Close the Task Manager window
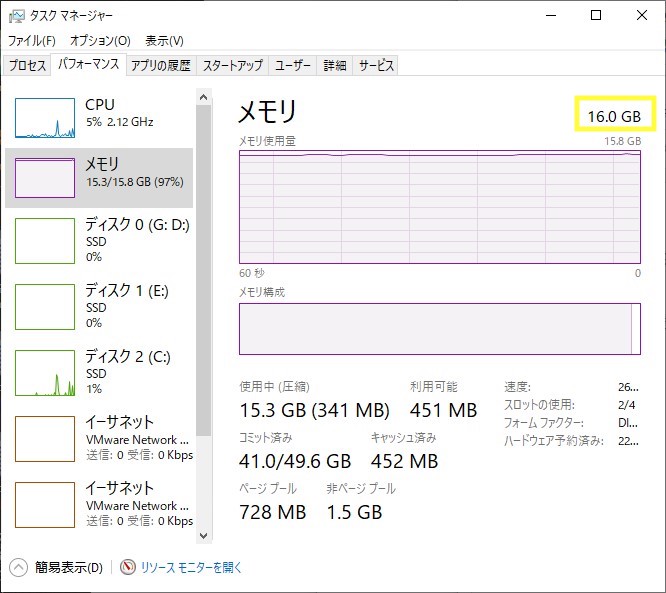666x593 pixels. tap(642, 16)
